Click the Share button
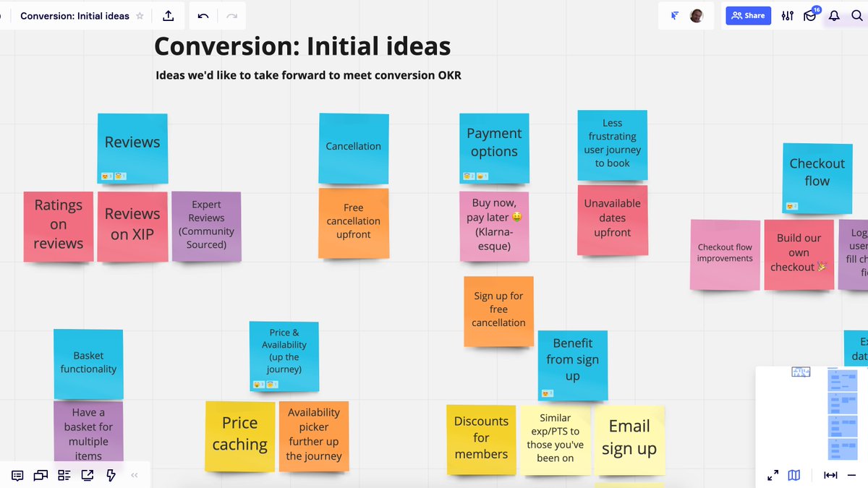Image resolution: width=868 pixels, height=488 pixels. [x=748, y=15]
